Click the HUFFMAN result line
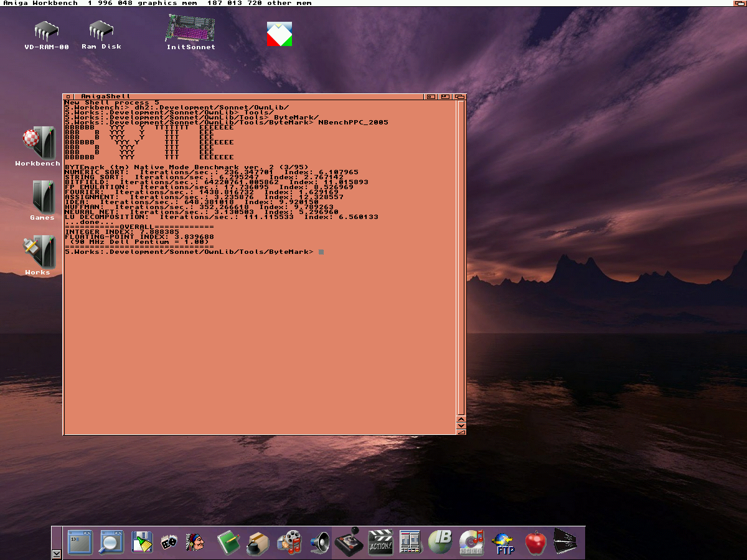Viewport: 747px width, 560px height. click(199, 207)
